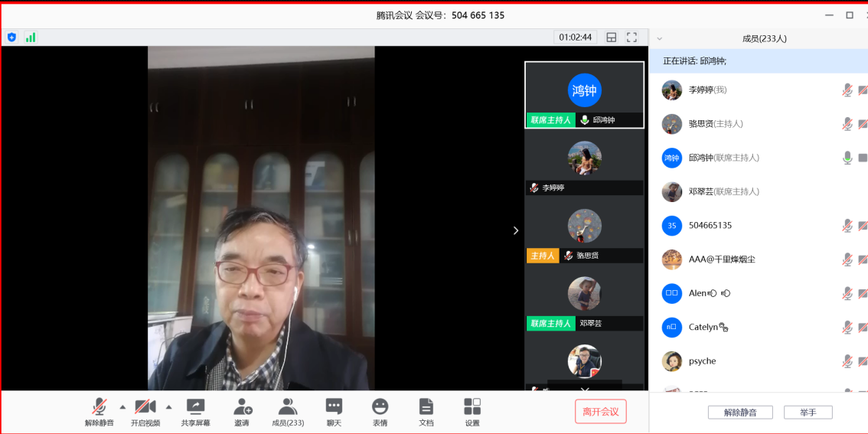Expand video options arrow beside 开启视频

point(169,406)
